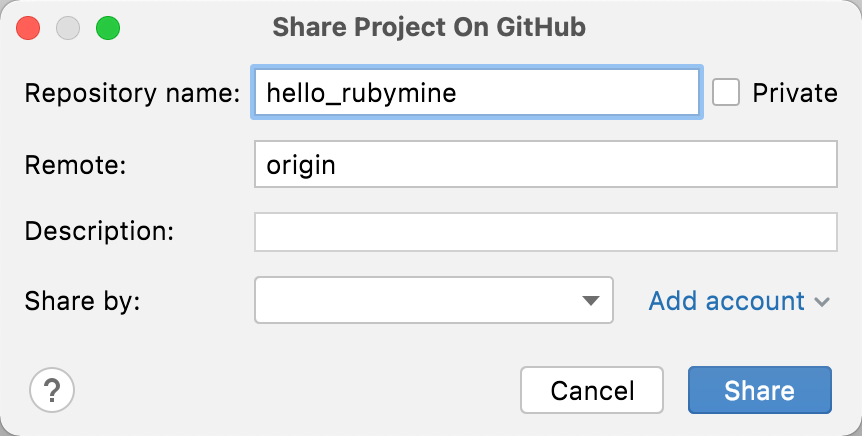Click the Add account link
The width and height of the screenshot is (862, 436).
pyautogui.click(x=727, y=301)
